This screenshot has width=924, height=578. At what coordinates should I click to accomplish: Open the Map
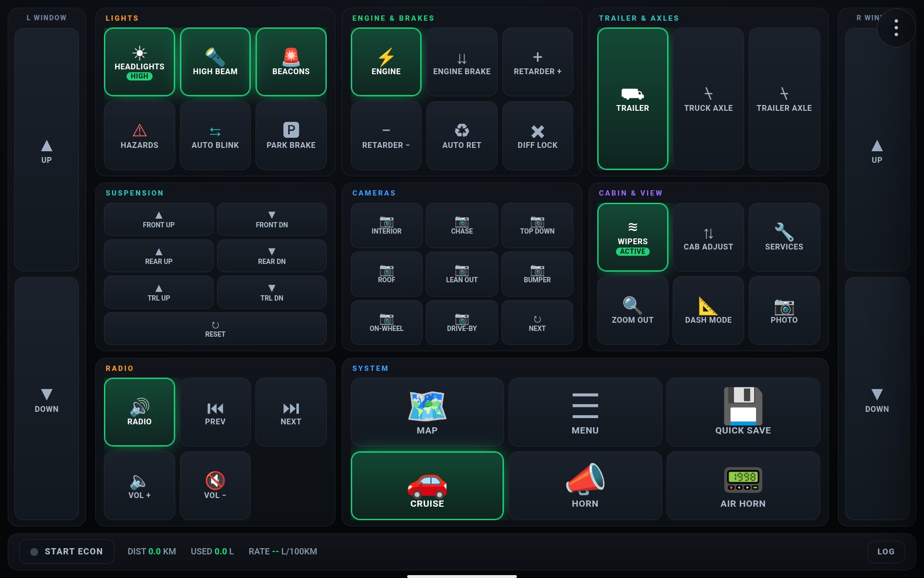pos(427,412)
